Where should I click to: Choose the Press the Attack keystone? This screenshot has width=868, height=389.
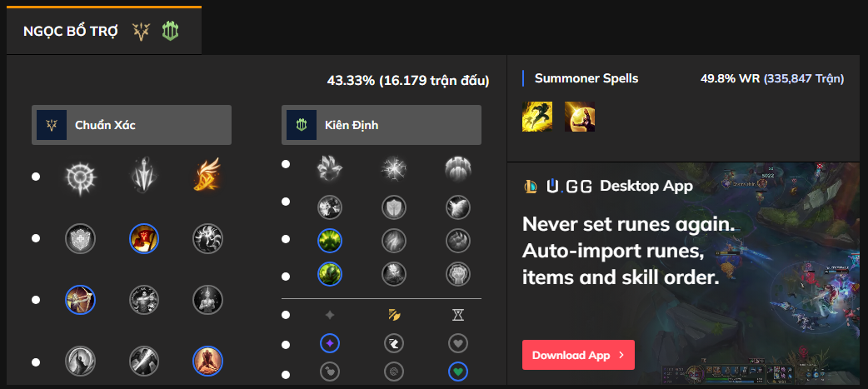(x=81, y=177)
